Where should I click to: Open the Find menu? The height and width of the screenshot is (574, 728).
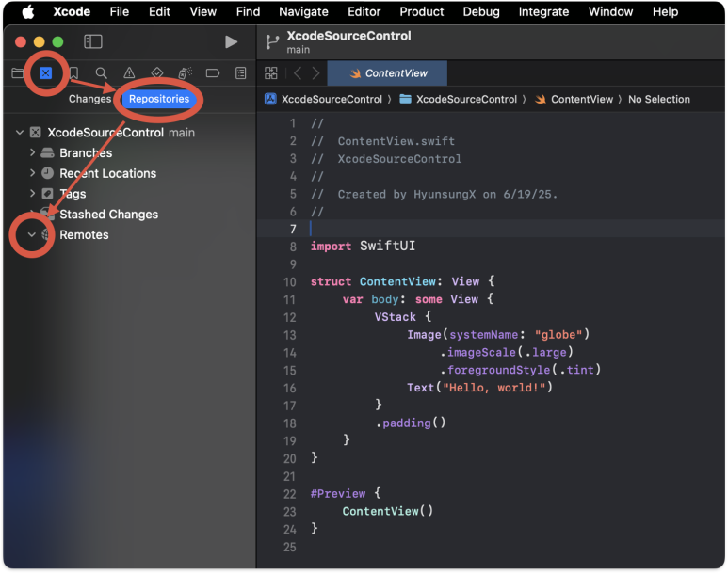248,11
